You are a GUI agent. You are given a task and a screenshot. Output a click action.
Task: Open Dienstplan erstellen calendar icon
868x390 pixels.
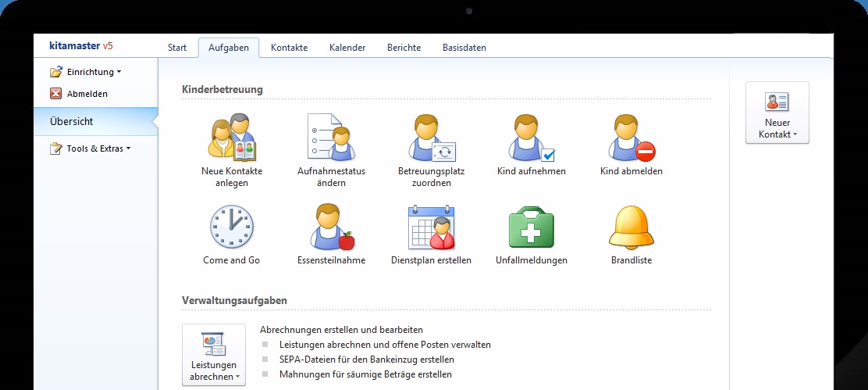[431, 227]
